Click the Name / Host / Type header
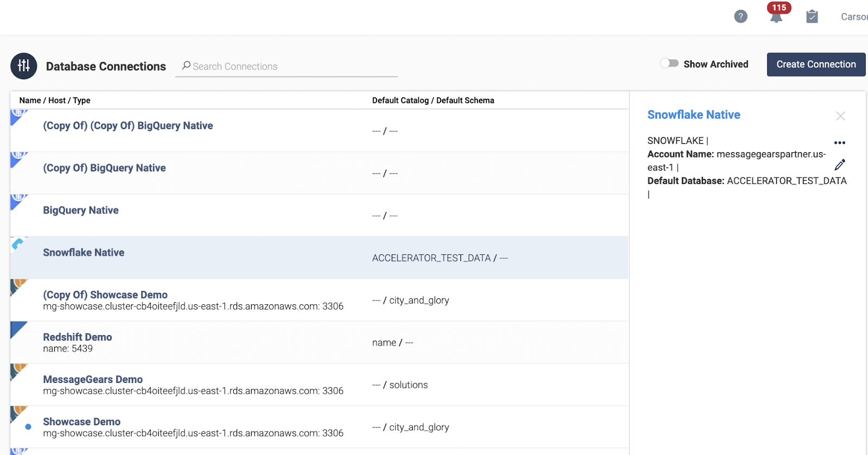The height and width of the screenshot is (455, 868). tap(55, 100)
